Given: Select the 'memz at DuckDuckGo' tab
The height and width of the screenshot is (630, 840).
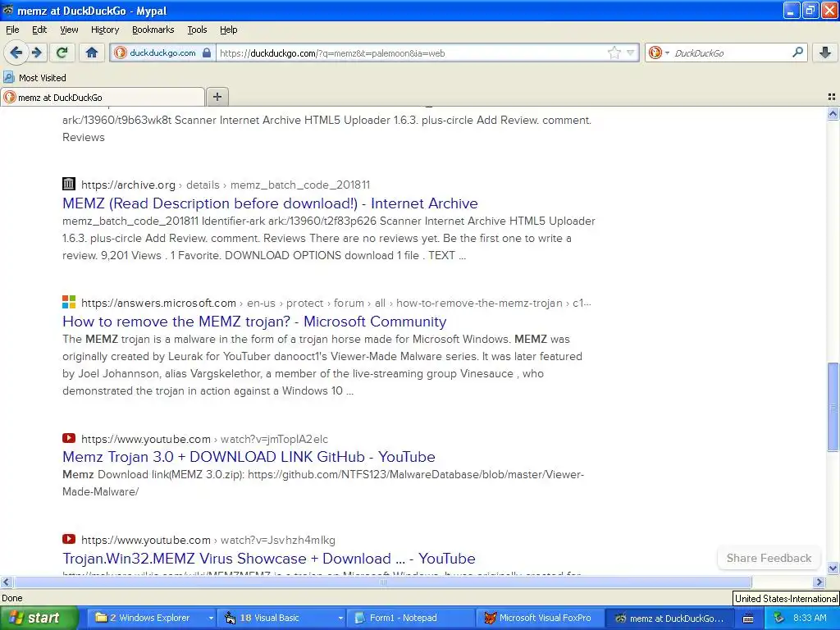Looking at the screenshot, I should pyautogui.click(x=103, y=97).
